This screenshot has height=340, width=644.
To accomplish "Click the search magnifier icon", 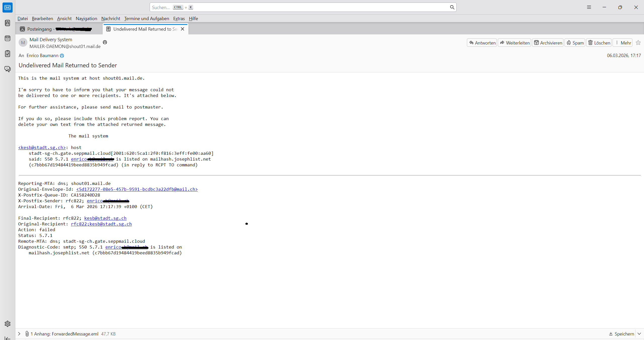I will 452,7.
